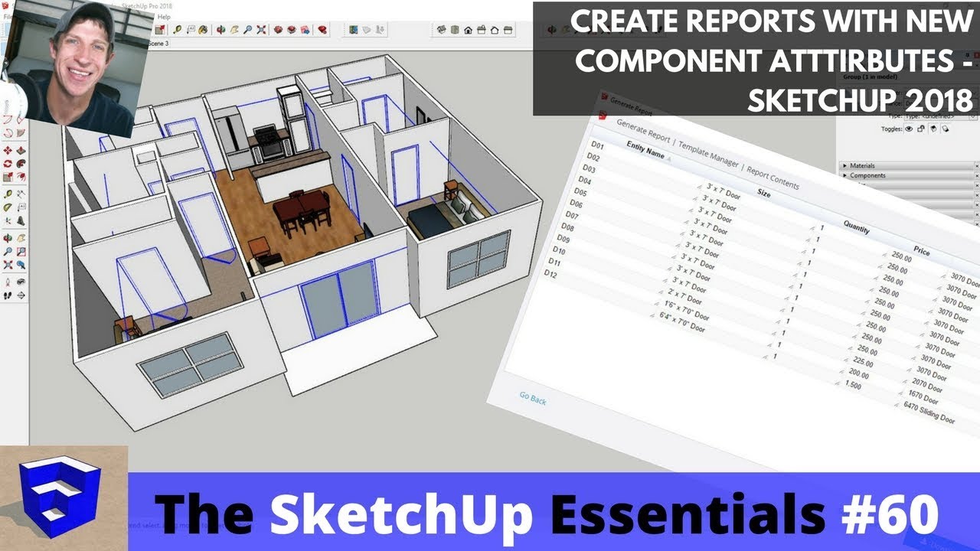Select the Follow Me tool
The image size is (980, 551).
tap(21, 164)
